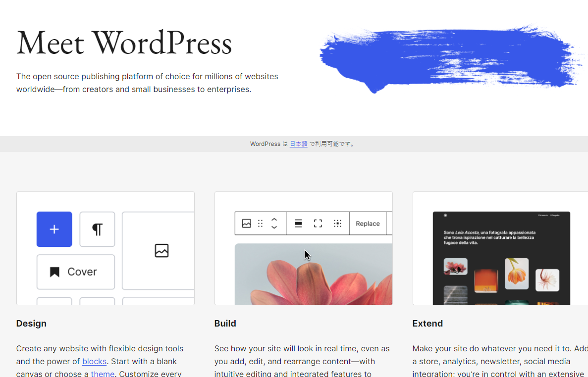This screenshot has height=377, width=588.
Task: Click the orange tulip photo thumbnail
Action: coord(517,274)
